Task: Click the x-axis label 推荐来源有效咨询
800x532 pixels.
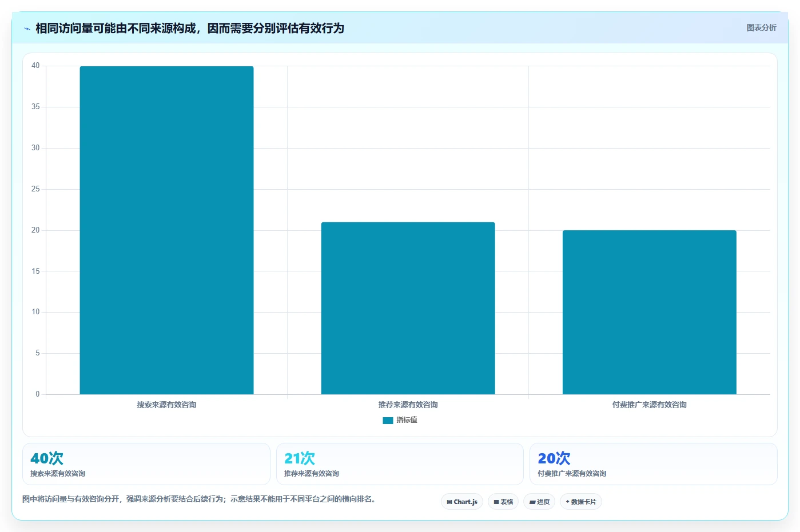Action: point(408,405)
